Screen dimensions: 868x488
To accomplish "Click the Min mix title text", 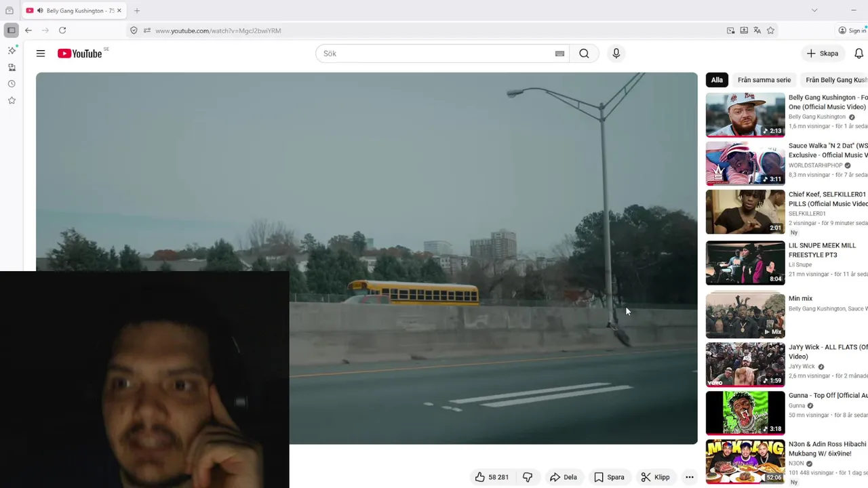I will tap(800, 298).
